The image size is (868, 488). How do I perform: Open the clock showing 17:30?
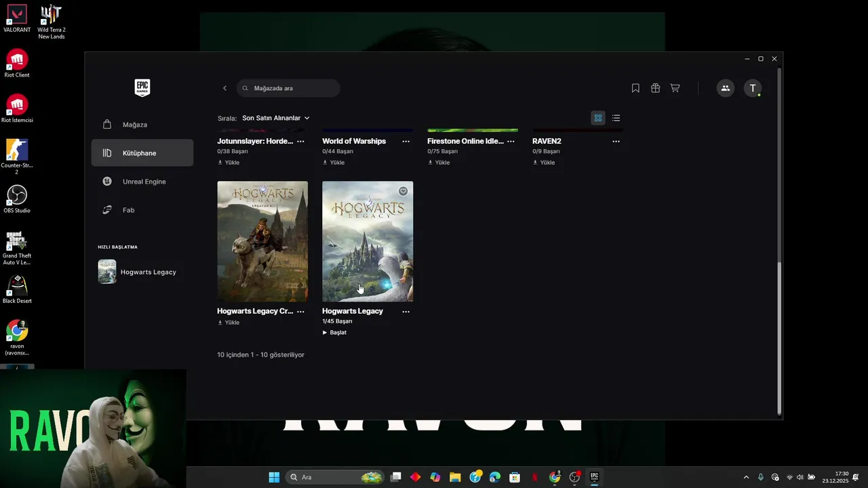836,477
